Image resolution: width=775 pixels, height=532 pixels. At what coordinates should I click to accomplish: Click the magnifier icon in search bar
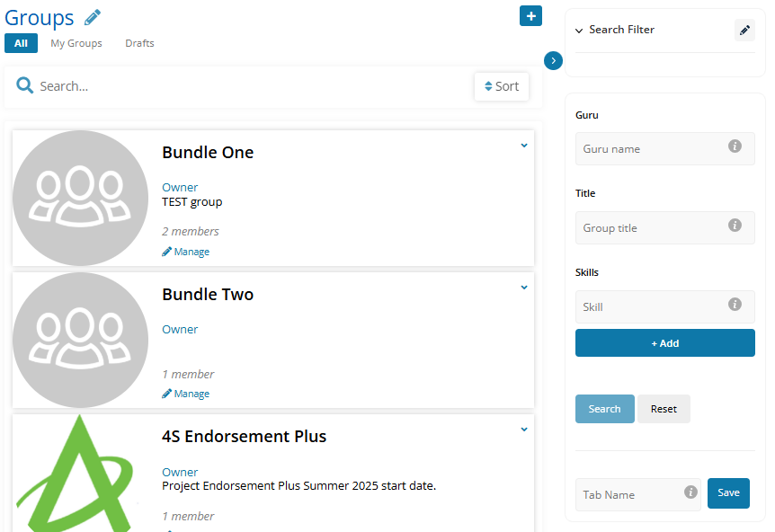pos(24,85)
